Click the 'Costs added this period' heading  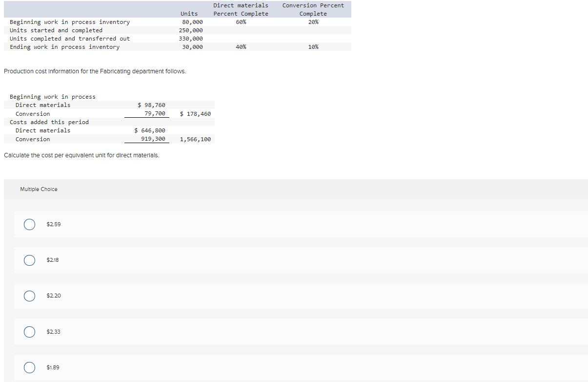[x=49, y=122]
